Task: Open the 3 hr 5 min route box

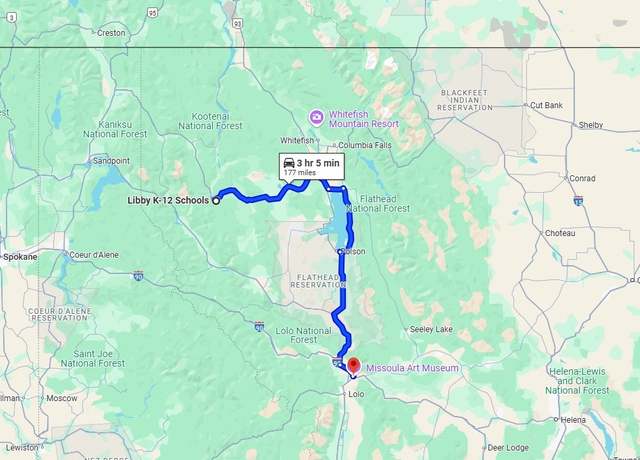Action: 311,167
